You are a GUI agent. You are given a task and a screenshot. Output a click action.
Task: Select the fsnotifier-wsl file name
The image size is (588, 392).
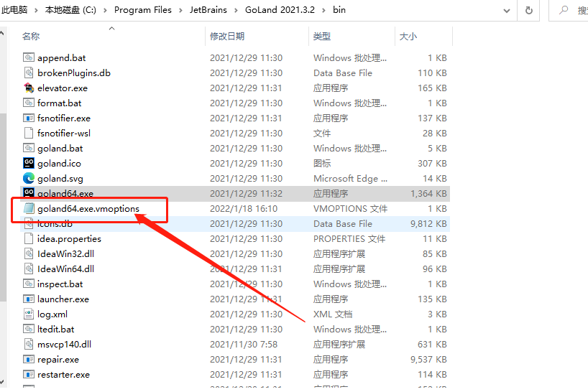click(64, 134)
